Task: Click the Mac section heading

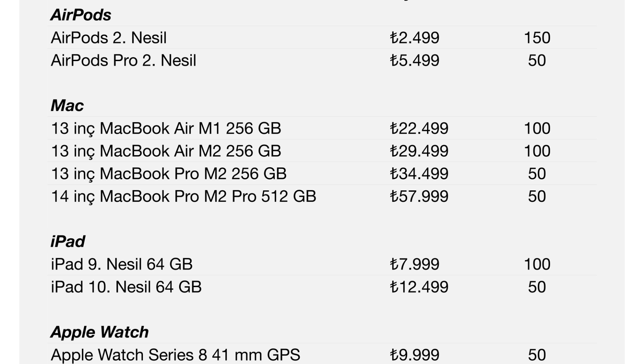Action: pyautogui.click(x=67, y=106)
